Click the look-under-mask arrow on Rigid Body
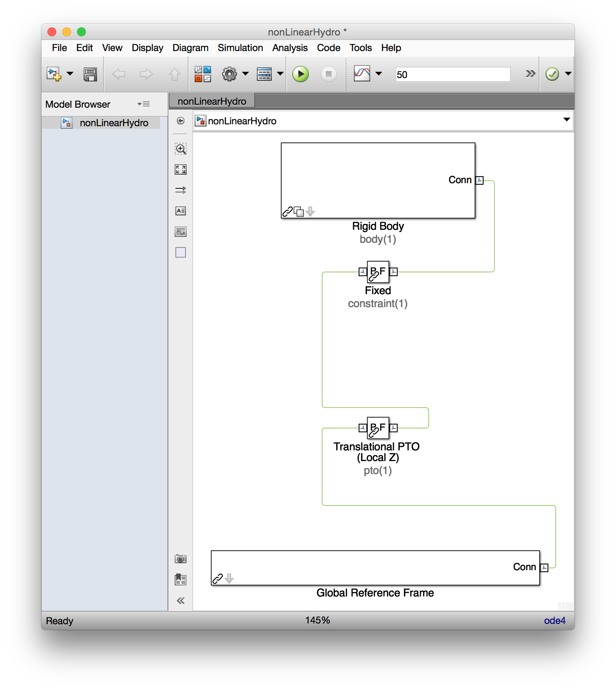This screenshot has width=616, height=689. click(x=311, y=212)
